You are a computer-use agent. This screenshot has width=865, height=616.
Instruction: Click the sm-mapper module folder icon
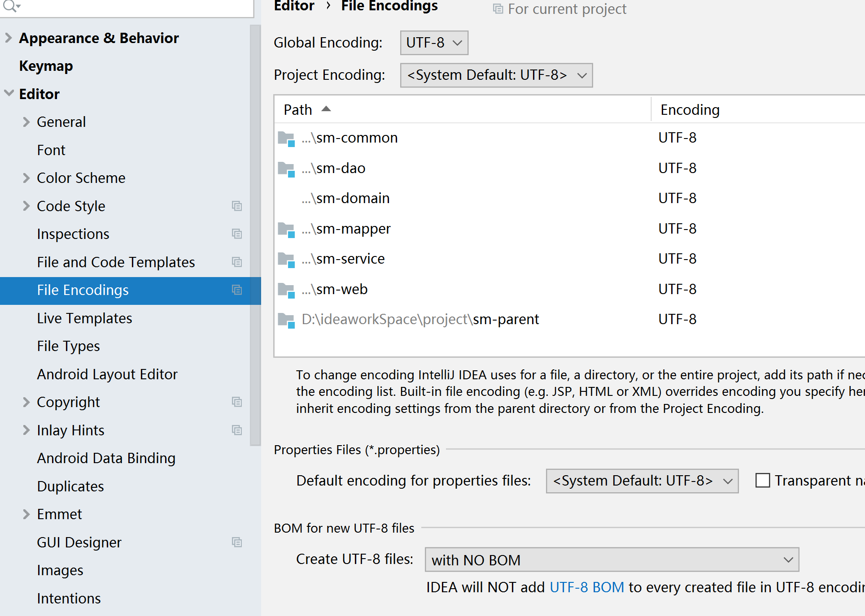click(x=286, y=230)
